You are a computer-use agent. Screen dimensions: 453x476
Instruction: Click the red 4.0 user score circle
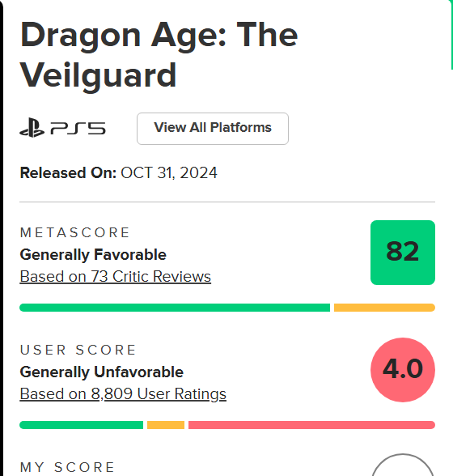pyautogui.click(x=403, y=370)
